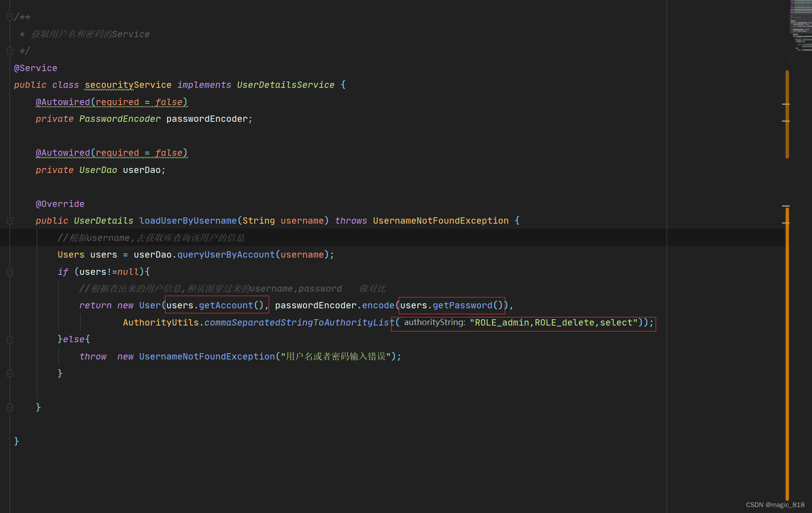Click fold end marker at comment close
The width and height of the screenshot is (812, 513).
[10, 51]
